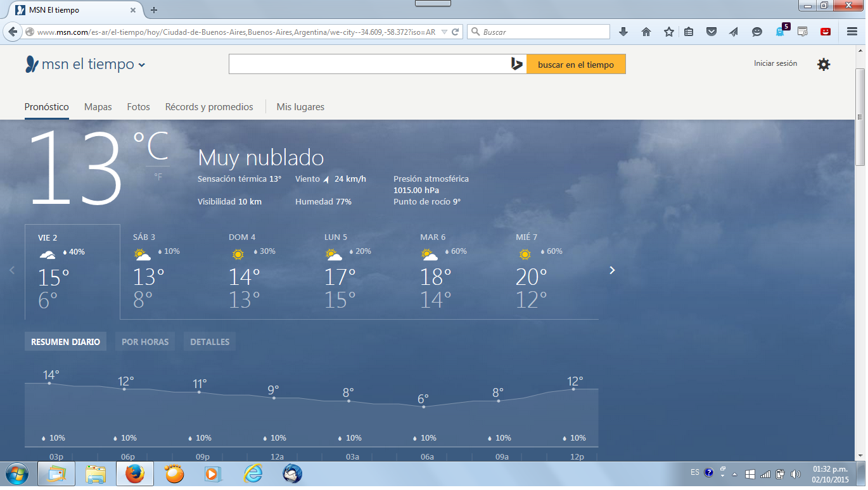
Task: Select VIE 2 forecast day card
Action: (x=72, y=272)
